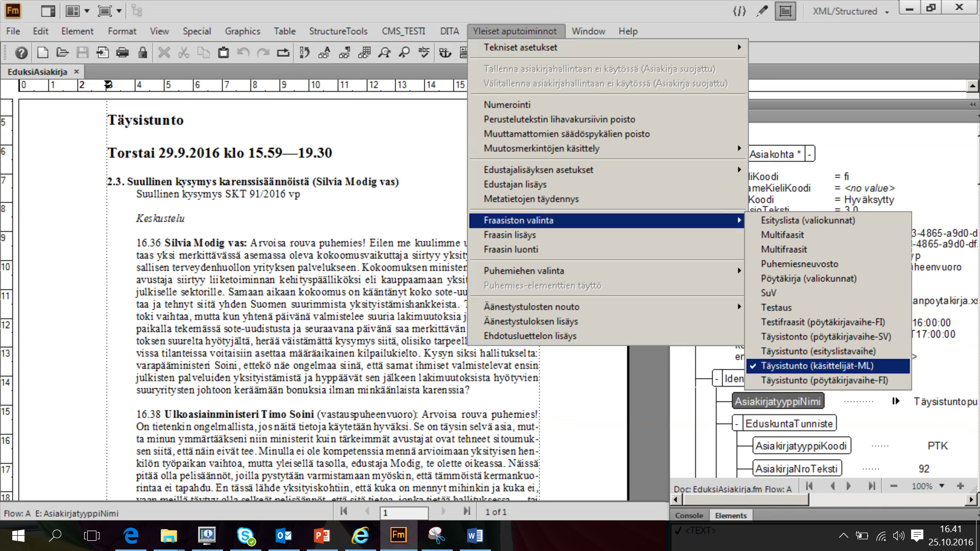Click the Spelling checker abc icon

coord(424,53)
